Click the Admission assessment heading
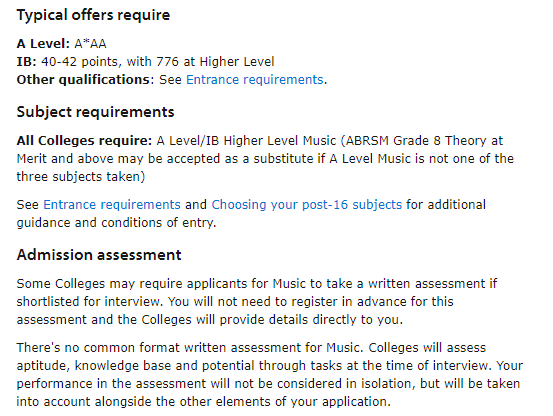The height and width of the screenshot is (416, 553). (x=99, y=255)
